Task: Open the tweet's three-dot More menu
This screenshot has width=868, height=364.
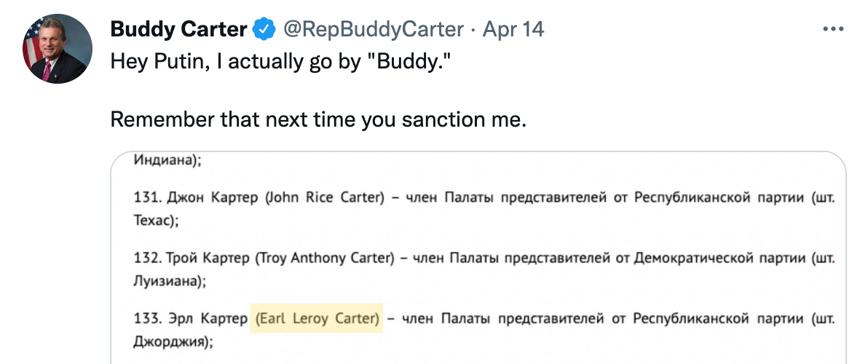Action: tap(832, 29)
